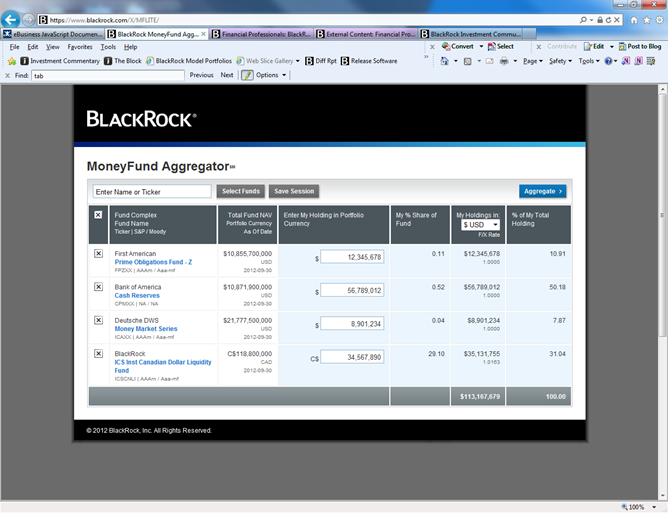668x513 pixels.
Task: Open the Safety dropdown menu
Action: coord(560,61)
